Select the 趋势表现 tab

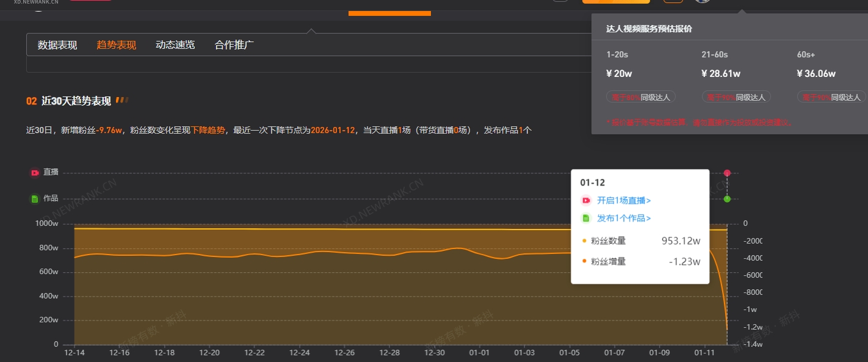pyautogui.click(x=116, y=45)
